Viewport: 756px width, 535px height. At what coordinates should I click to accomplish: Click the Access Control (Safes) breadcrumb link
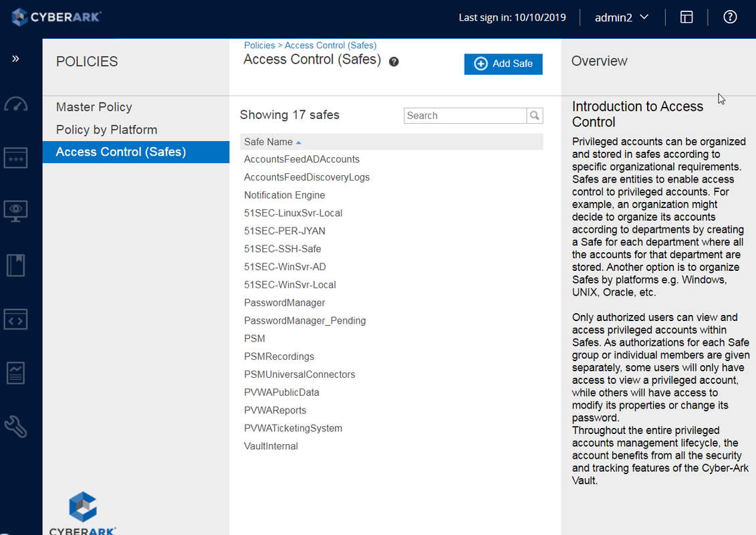[x=330, y=45]
